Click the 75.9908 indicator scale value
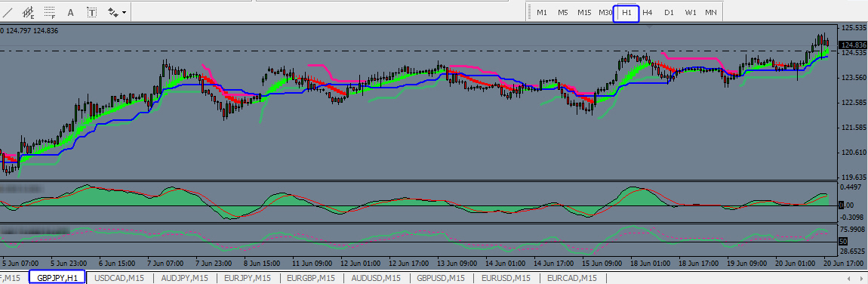 [x=852, y=229]
